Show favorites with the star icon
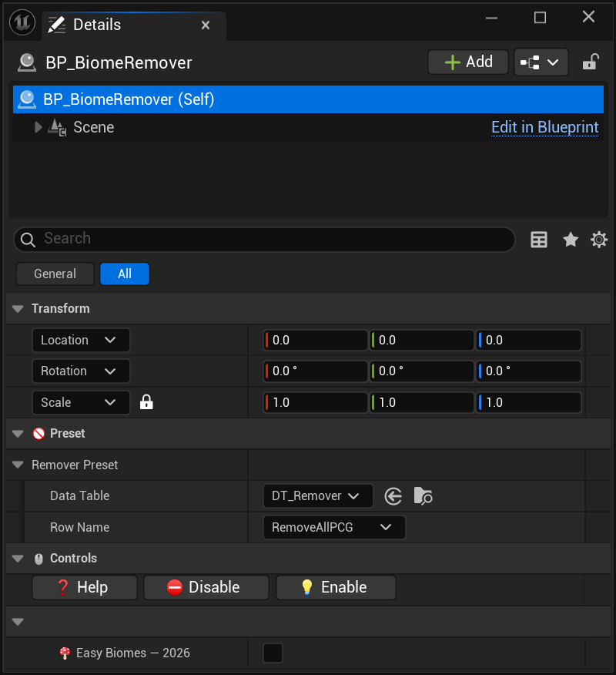The image size is (616, 675). (x=571, y=240)
